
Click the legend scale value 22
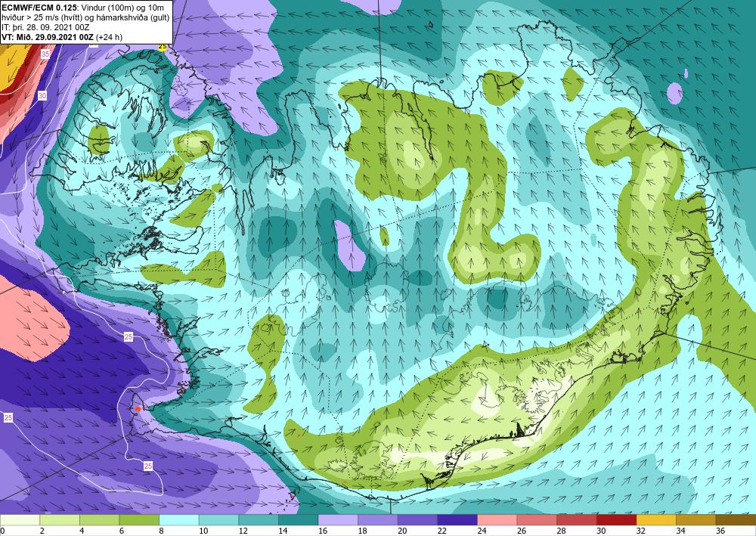coord(442,531)
